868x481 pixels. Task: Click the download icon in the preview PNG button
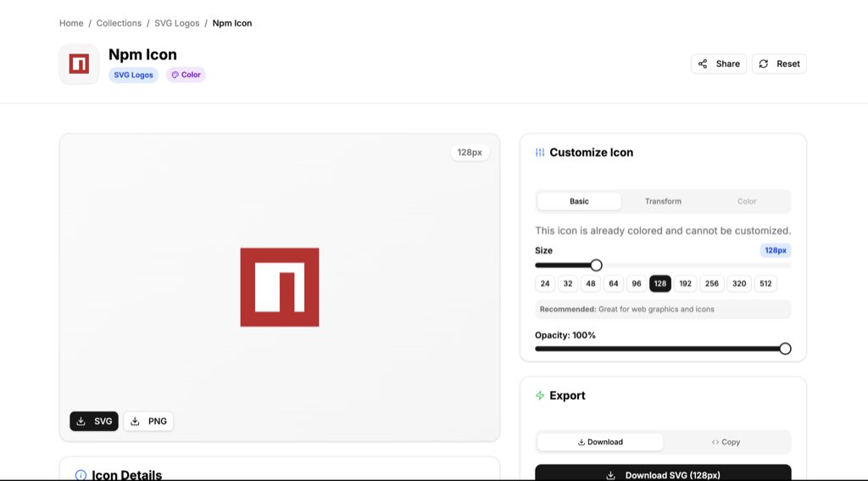click(x=135, y=421)
